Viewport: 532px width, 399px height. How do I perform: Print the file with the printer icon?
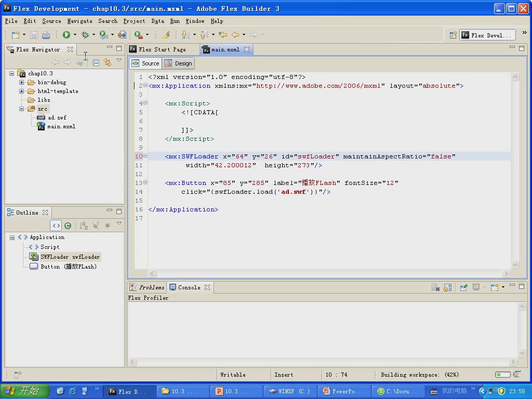pos(46,35)
